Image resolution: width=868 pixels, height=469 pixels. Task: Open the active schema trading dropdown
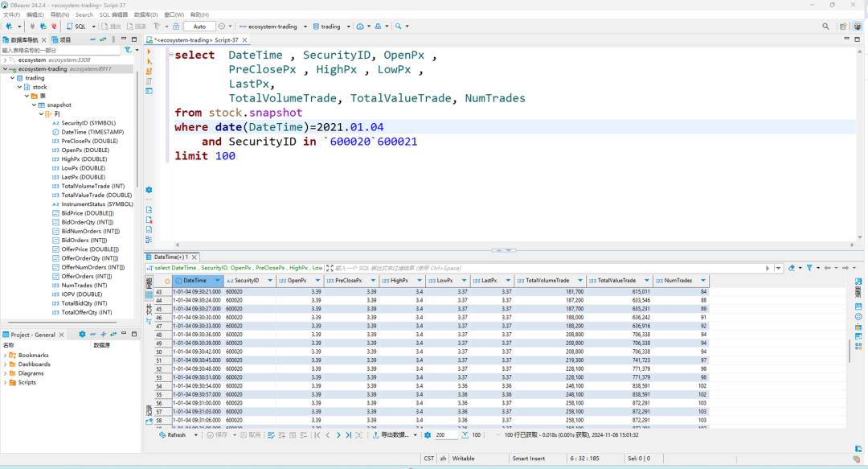(348, 26)
